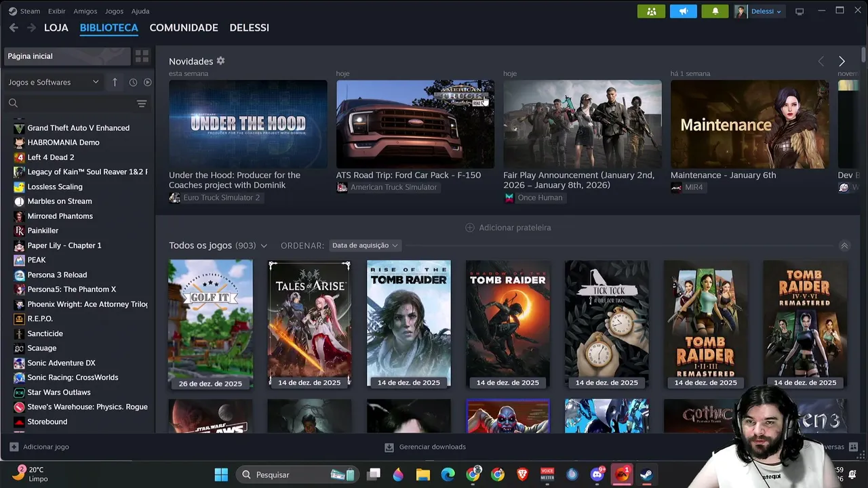Open the Novidades settings gear
Screen dimensions: 868x488
[x=220, y=61]
